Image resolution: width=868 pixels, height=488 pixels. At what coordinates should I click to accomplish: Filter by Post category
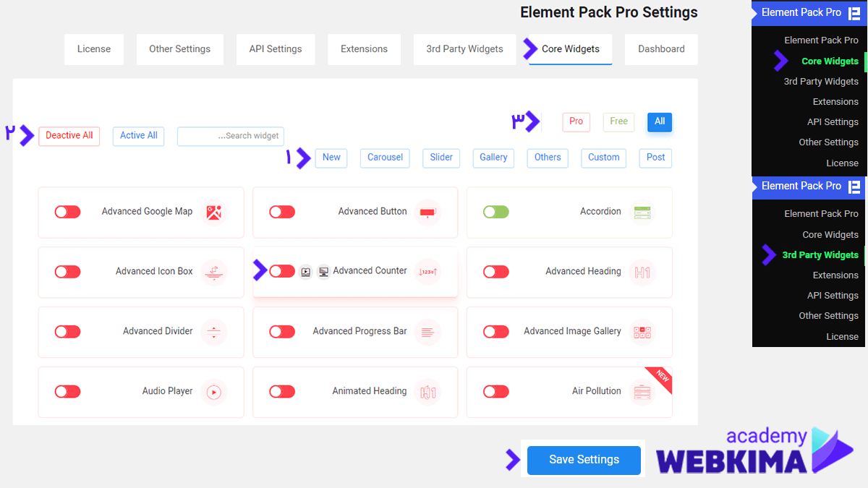tap(656, 158)
